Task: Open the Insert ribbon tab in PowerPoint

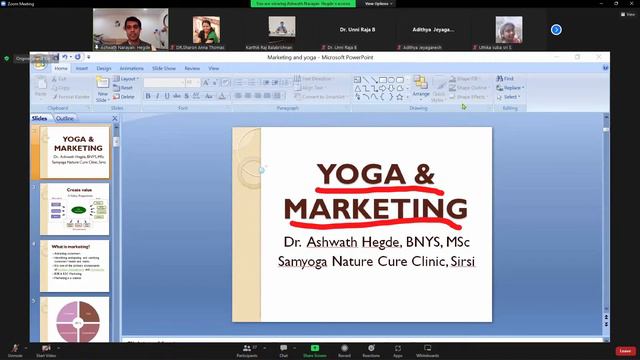Action: click(x=82, y=68)
